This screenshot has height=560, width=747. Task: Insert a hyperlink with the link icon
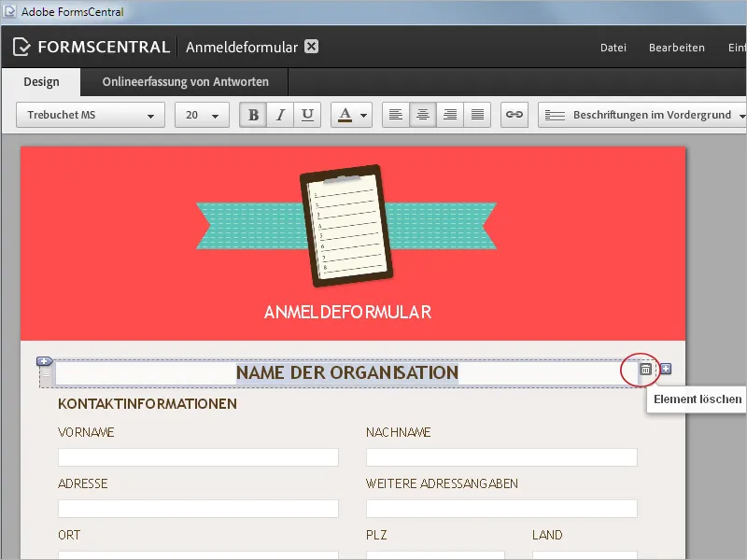514,115
